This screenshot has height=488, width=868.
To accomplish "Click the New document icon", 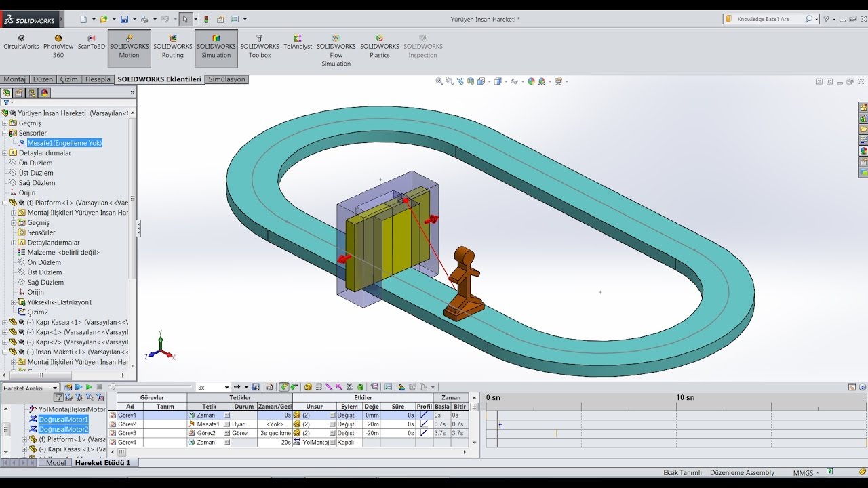I will point(83,20).
